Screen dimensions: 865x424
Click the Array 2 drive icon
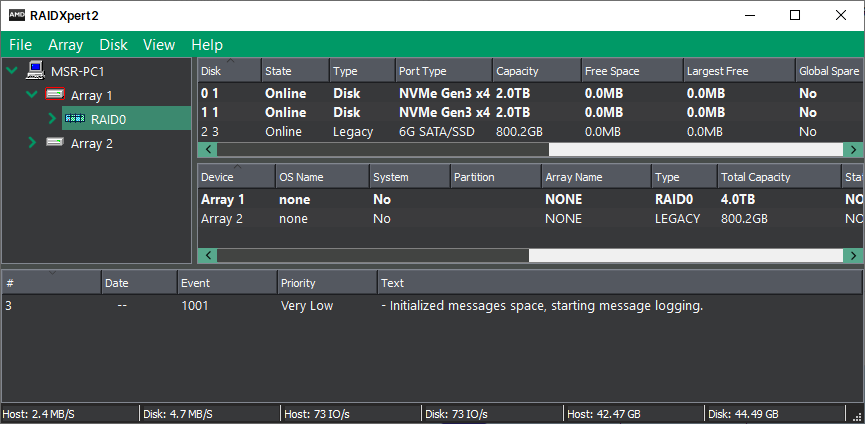pyautogui.click(x=56, y=143)
